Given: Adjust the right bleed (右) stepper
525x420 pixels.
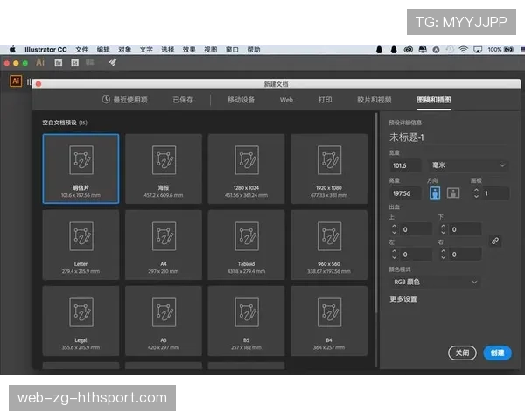Looking at the screenshot, I should click(x=444, y=255).
